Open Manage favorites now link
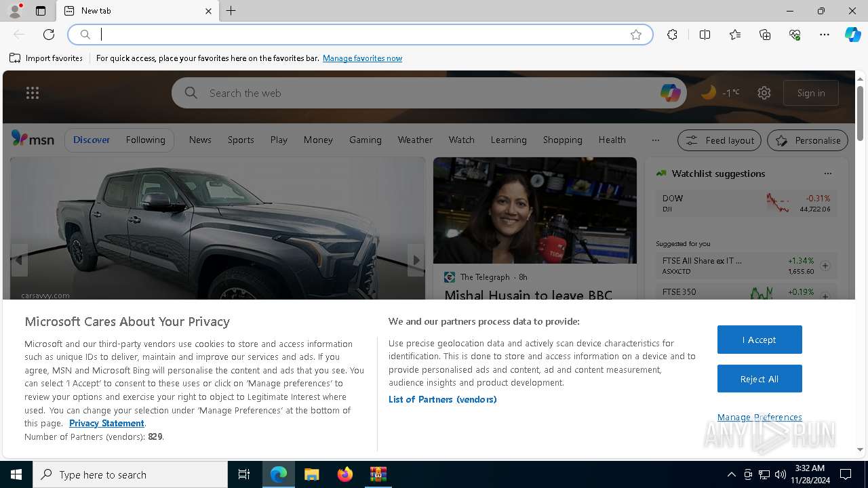868x488 pixels. (x=362, y=58)
